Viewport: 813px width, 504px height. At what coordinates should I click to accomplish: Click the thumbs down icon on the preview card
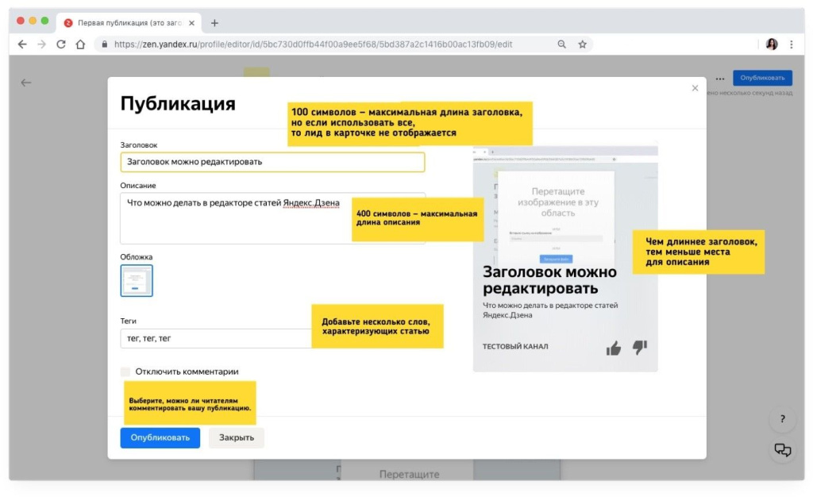640,347
